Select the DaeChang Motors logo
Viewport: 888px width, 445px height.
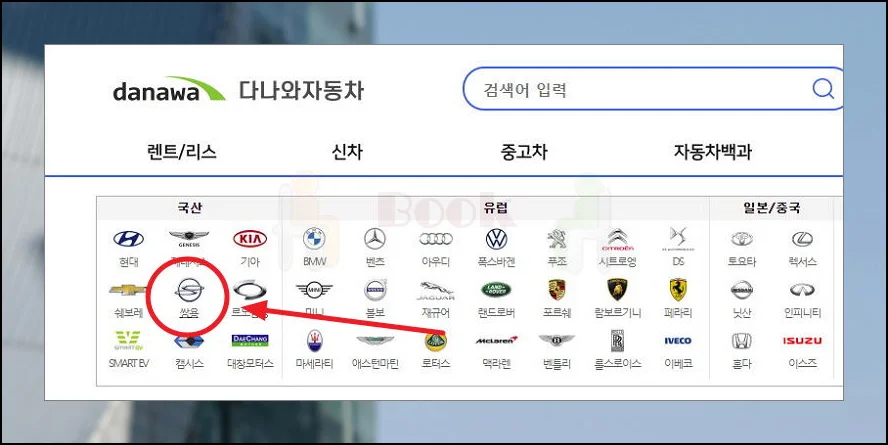coord(250,340)
